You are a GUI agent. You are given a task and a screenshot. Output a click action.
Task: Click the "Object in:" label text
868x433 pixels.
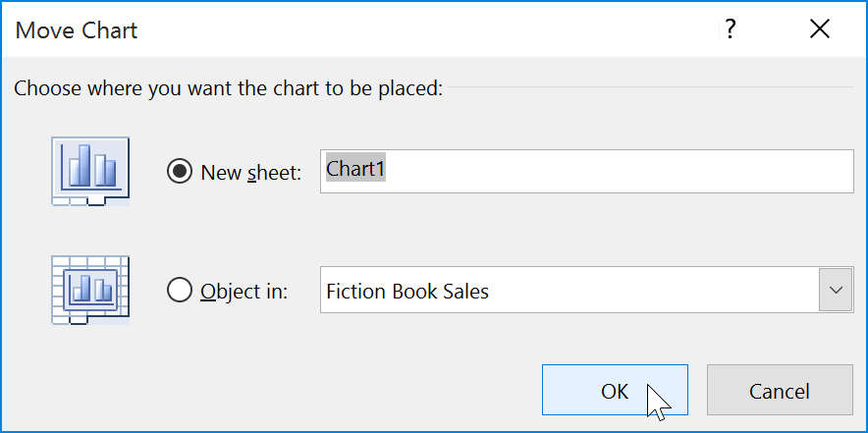pos(244,291)
